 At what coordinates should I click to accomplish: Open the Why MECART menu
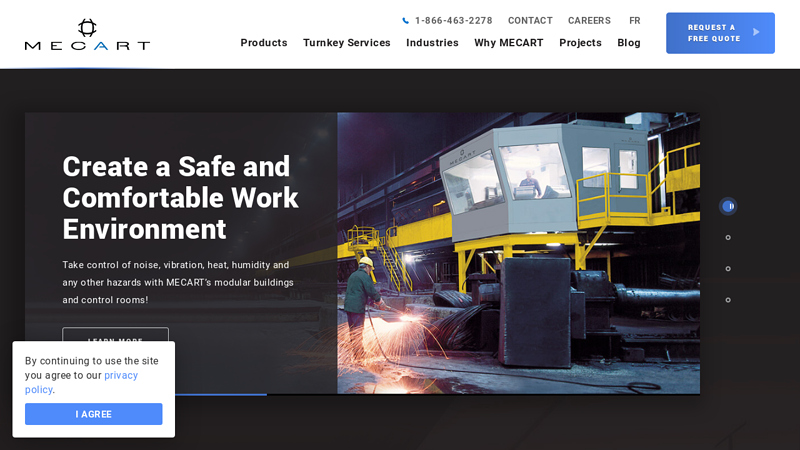tap(509, 43)
